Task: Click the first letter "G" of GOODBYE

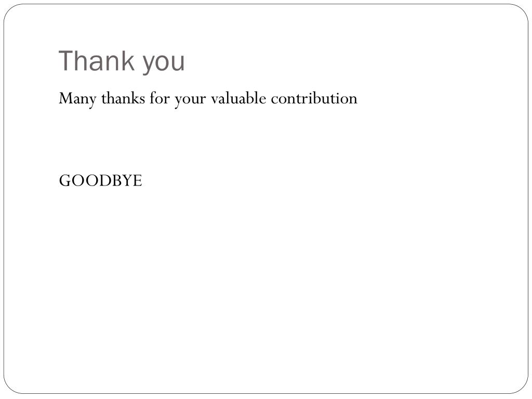Action: pyautogui.click(x=65, y=180)
